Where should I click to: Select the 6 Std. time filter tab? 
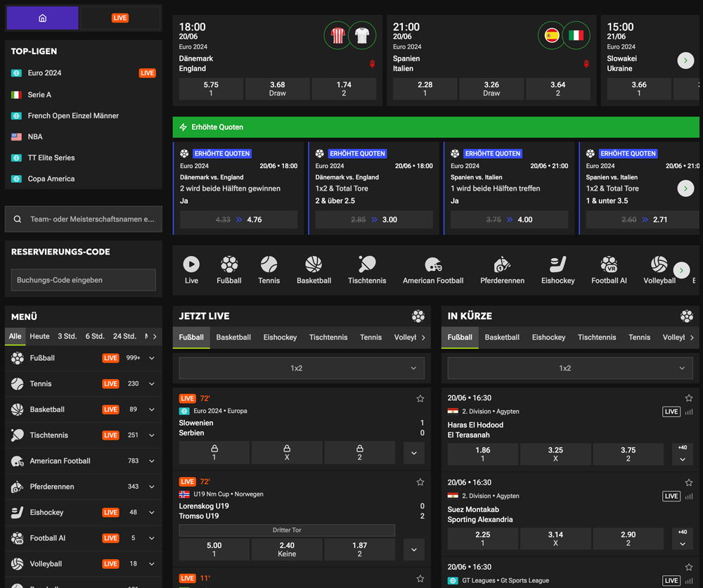coord(95,336)
